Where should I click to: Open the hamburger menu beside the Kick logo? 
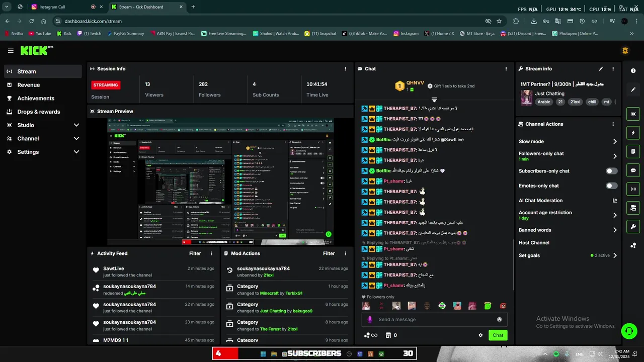tap(11, 51)
